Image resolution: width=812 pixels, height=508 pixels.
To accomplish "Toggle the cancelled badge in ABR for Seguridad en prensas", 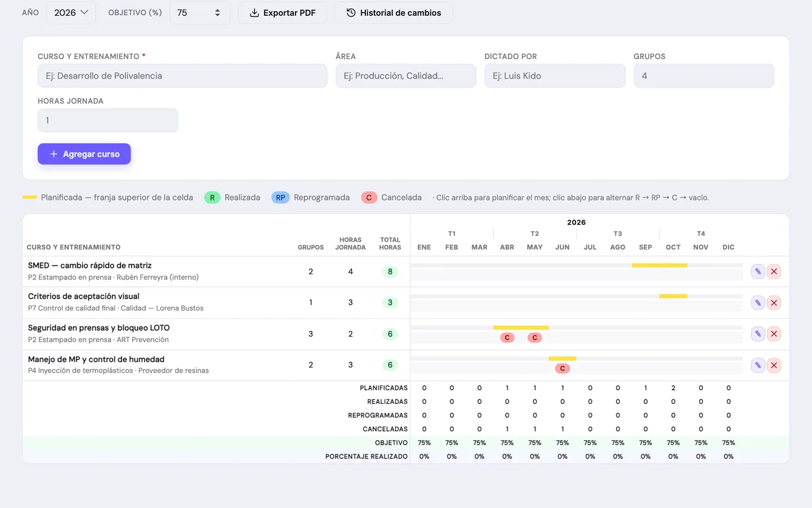I will point(507,338).
